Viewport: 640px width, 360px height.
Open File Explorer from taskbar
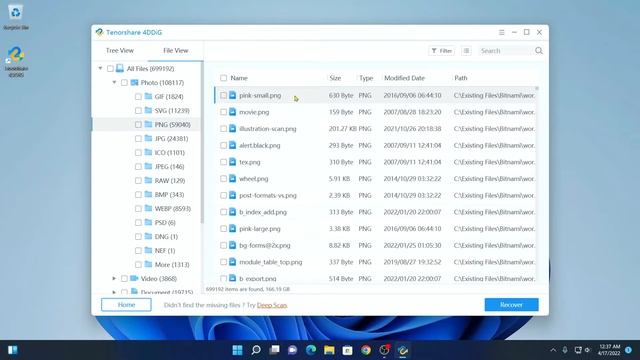click(329, 350)
